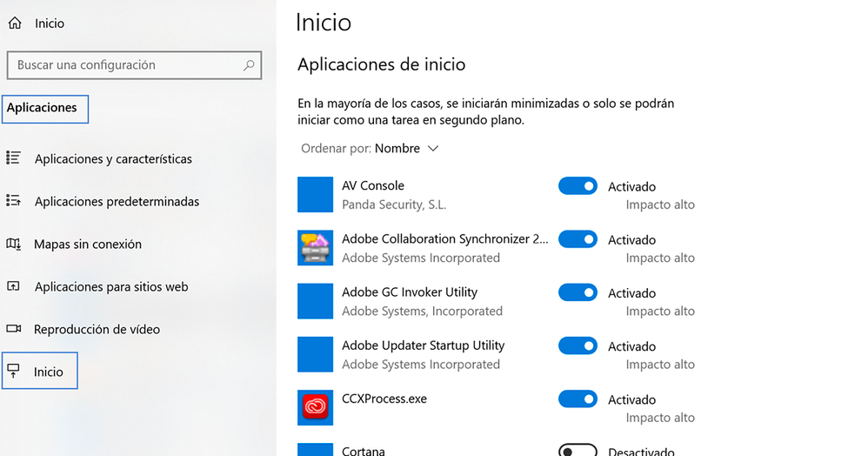Click the Aplicaciones y características list icon
The height and width of the screenshot is (456, 868).
[x=13, y=158]
